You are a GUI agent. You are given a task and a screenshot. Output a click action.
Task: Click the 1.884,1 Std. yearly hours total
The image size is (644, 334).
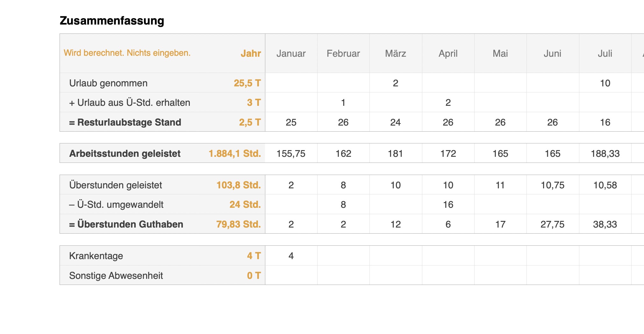tap(234, 154)
